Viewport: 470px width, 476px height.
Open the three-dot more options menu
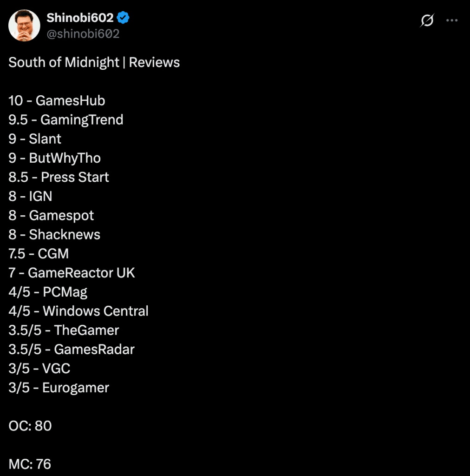tap(452, 20)
